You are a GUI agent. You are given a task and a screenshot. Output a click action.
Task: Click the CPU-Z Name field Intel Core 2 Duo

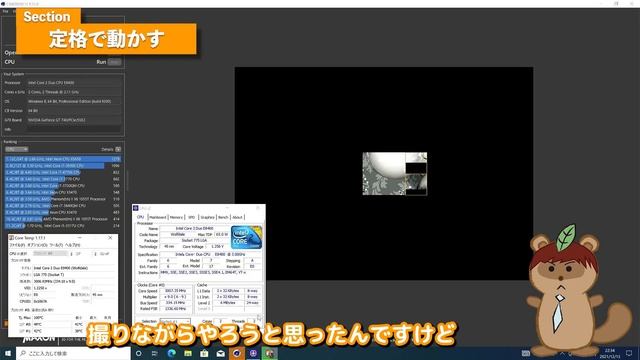tap(194, 229)
